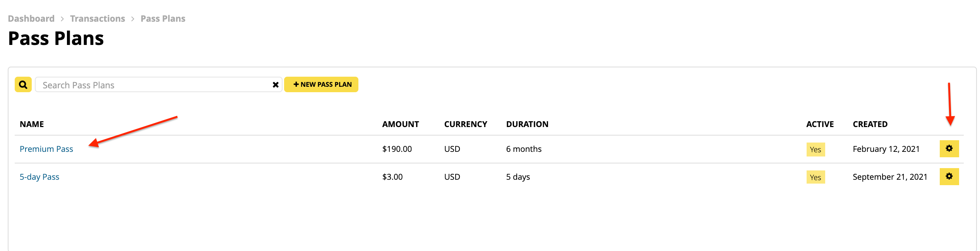
Task: Open the 5-day Pass plan link
Action: click(39, 177)
